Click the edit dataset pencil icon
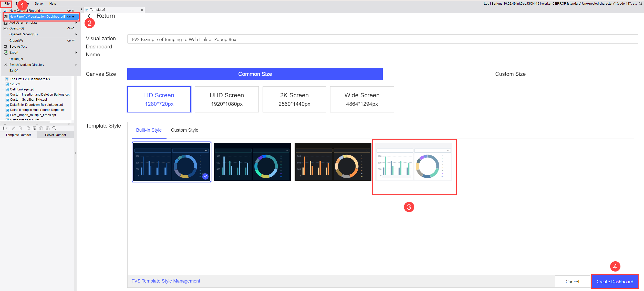The image size is (644, 291). tap(14, 128)
